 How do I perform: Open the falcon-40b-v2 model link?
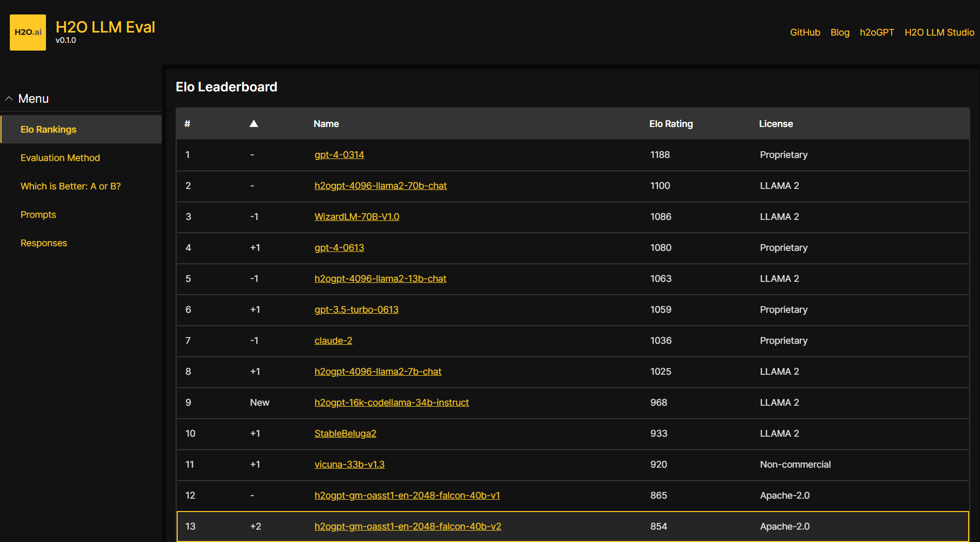click(408, 527)
